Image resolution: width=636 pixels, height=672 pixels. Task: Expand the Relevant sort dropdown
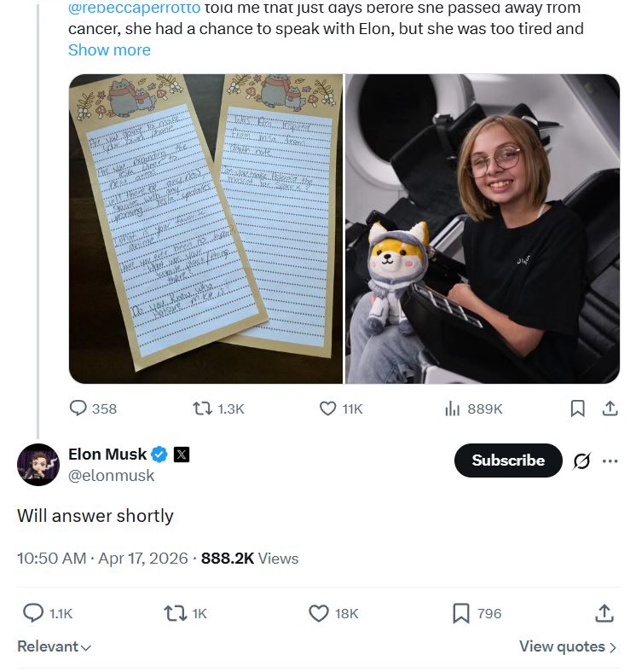pyautogui.click(x=55, y=646)
